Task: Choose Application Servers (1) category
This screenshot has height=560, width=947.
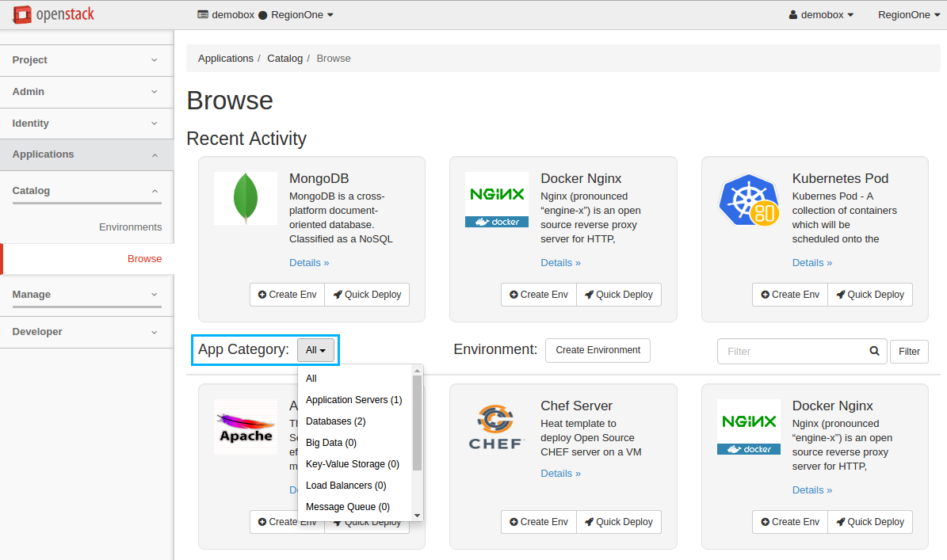Action: [x=353, y=400]
